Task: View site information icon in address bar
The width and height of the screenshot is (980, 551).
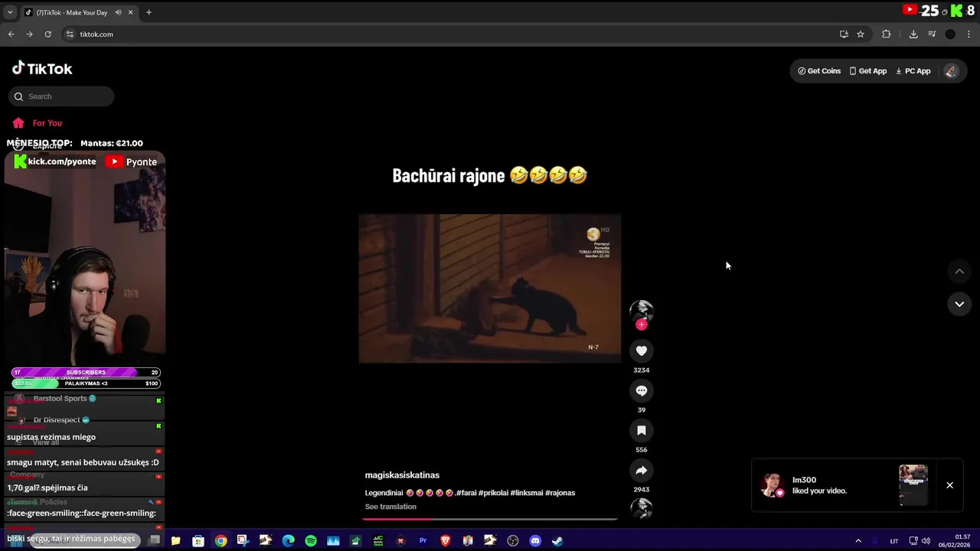Action: pos(70,34)
